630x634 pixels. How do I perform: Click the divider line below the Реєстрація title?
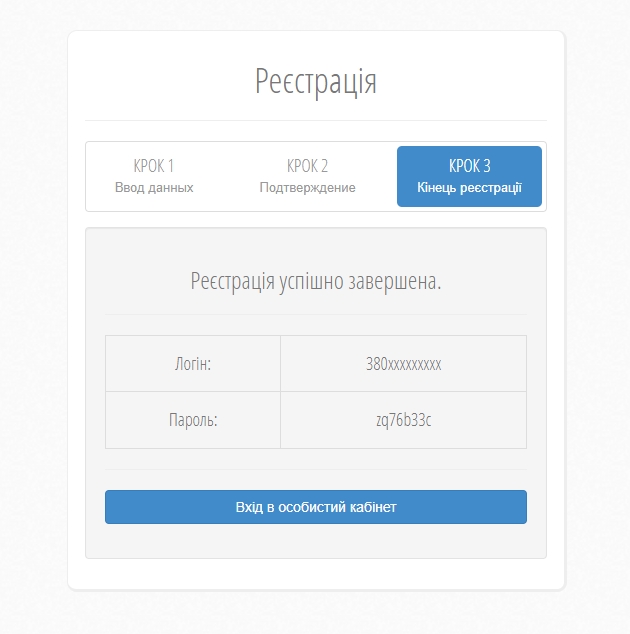pos(316,120)
